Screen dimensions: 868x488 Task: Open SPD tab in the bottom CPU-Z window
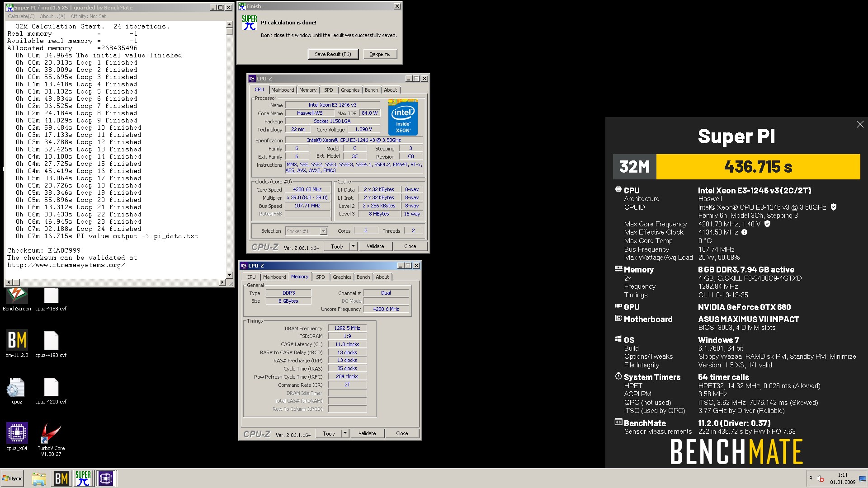(x=321, y=277)
